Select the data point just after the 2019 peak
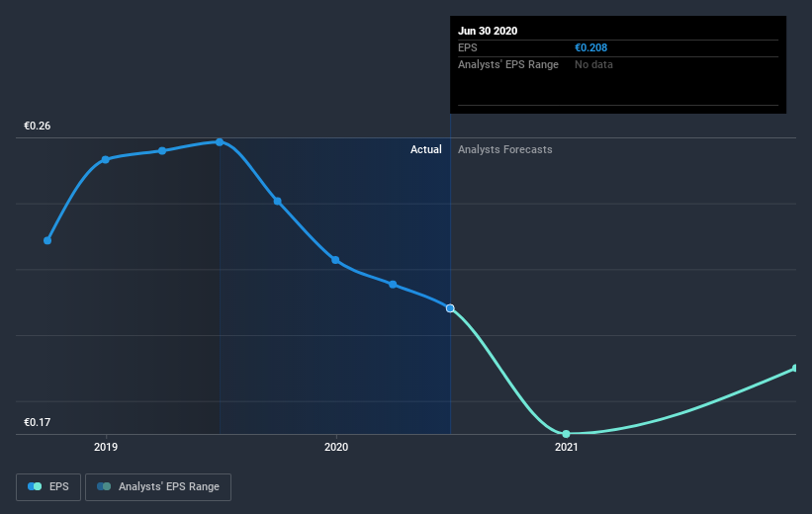Viewport: 812px width, 514px height. tap(278, 201)
